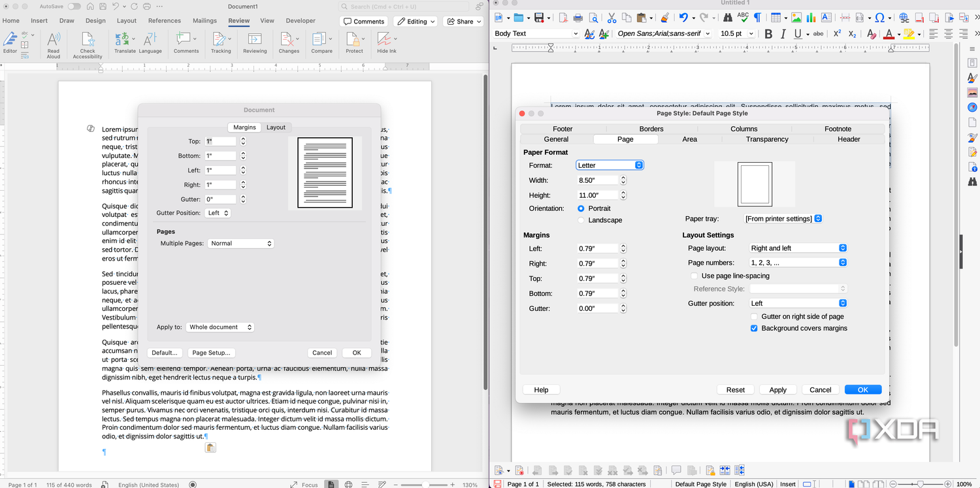Open the Page numbers format dropdown
980x488 pixels.
coord(798,263)
